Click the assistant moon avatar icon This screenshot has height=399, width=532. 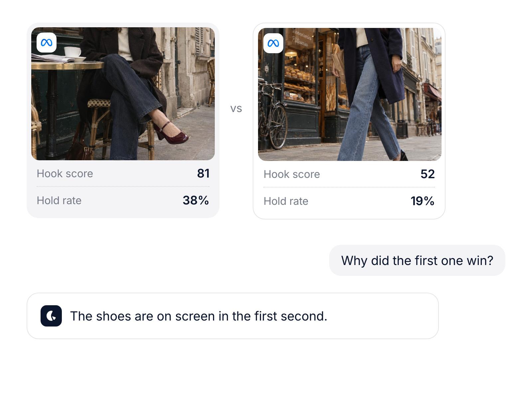pyautogui.click(x=51, y=316)
